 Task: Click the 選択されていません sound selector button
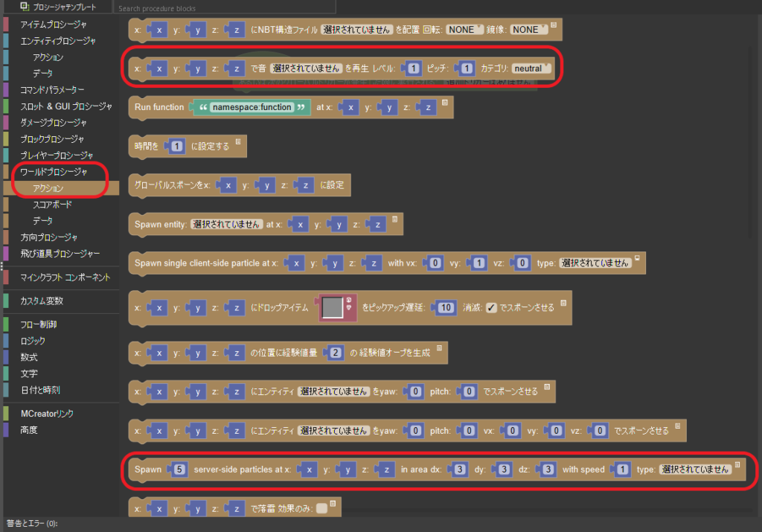pos(305,68)
